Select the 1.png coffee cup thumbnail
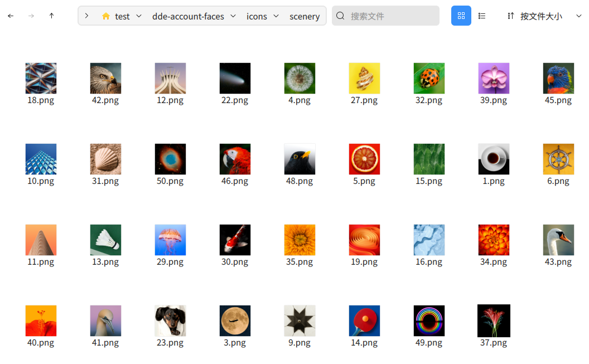The height and width of the screenshot is (364, 589). tap(494, 159)
